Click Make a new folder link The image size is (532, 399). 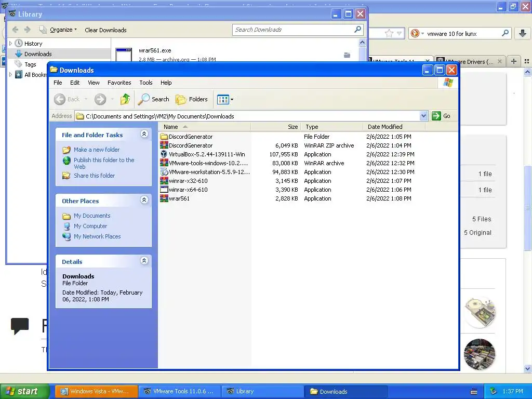click(x=97, y=150)
